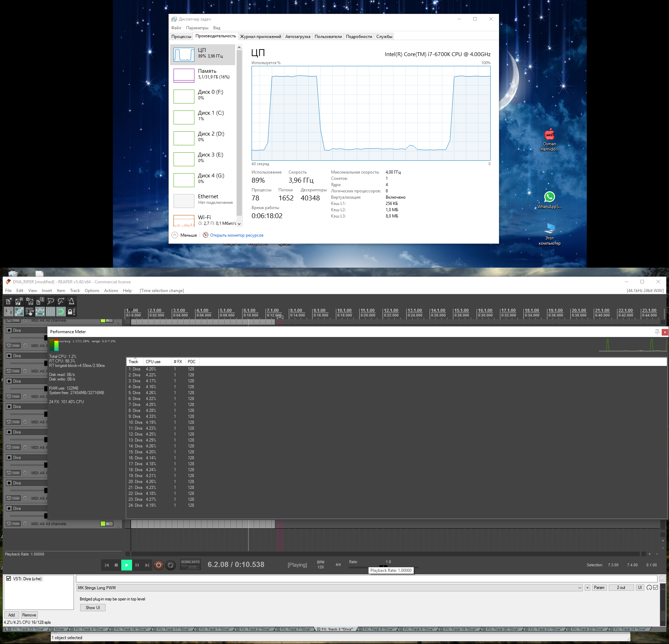
Task: Click the Param button
Action: (599, 588)
